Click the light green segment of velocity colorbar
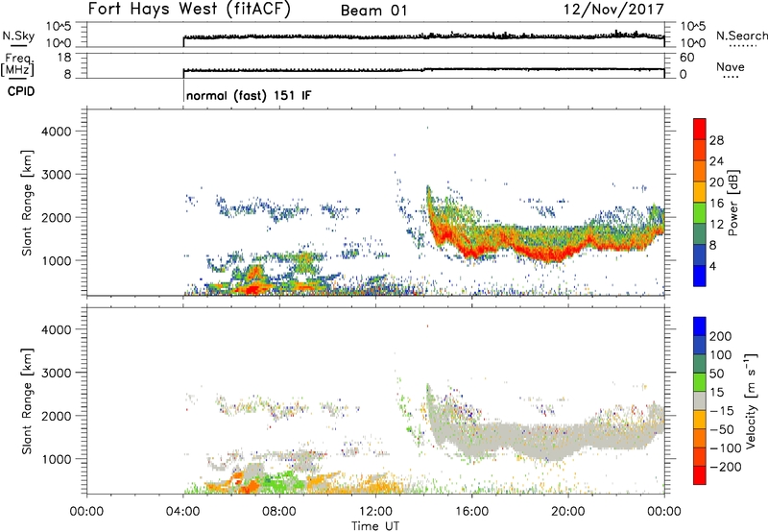 click(x=700, y=382)
